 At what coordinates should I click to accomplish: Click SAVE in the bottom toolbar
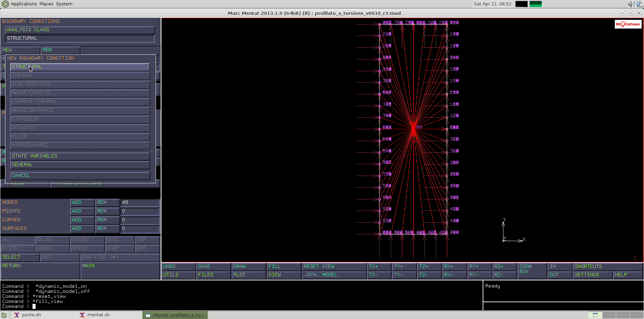pos(214,267)
